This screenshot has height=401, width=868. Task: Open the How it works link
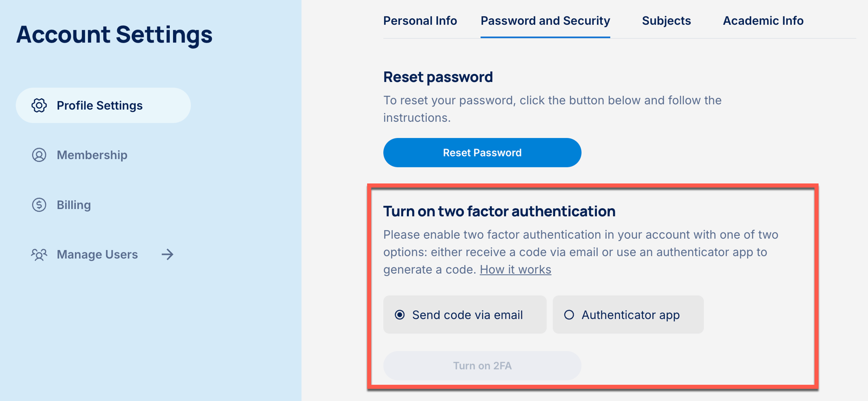pyautogui.click(x=515, y=269)
